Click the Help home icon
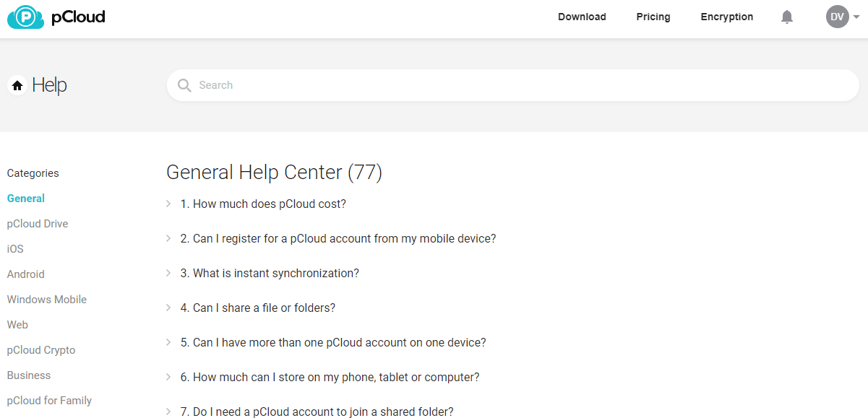The image size is (868, 418). 17,85
